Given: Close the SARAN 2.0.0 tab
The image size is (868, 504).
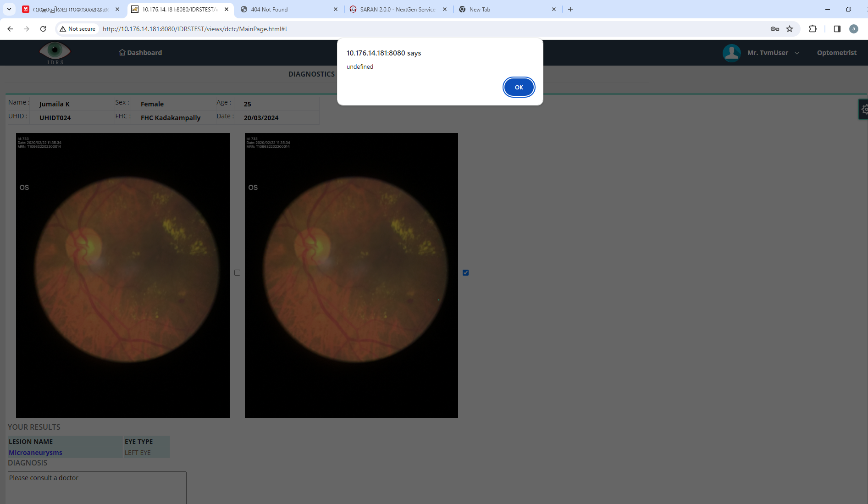Looking at the screenshot, I should [445, 9].
